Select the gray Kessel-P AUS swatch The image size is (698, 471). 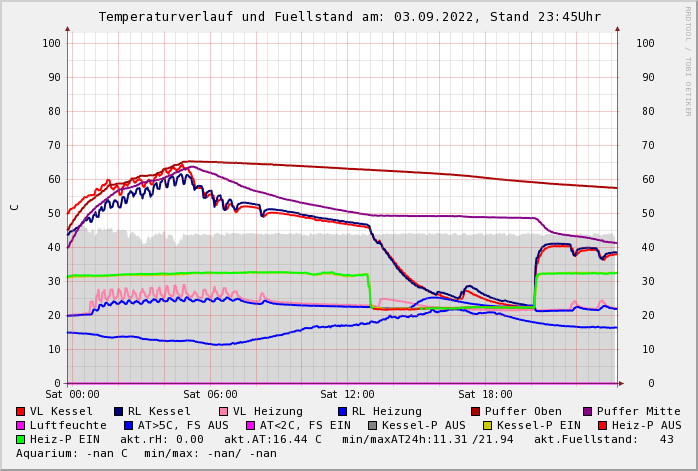[372, 425]
